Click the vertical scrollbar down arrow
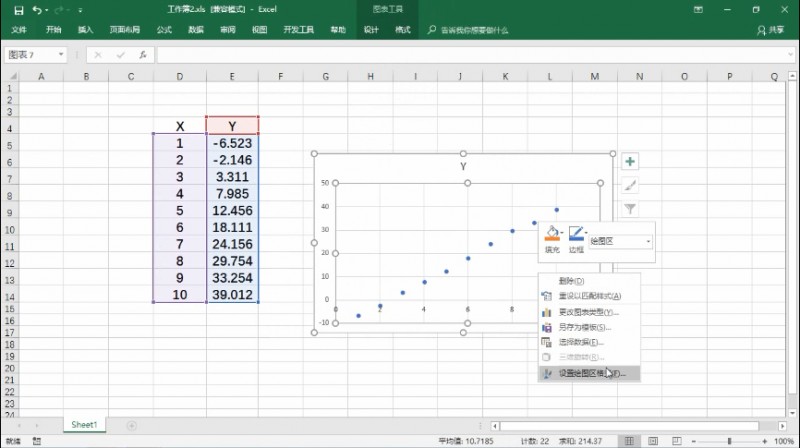 (792, 413)
